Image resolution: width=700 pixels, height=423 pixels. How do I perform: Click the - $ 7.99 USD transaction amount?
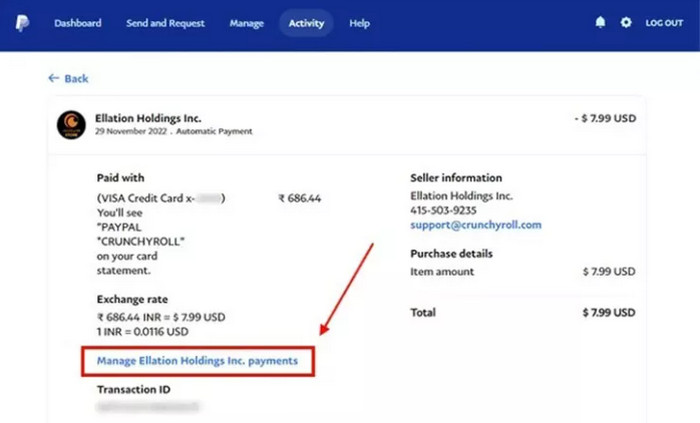605,118
